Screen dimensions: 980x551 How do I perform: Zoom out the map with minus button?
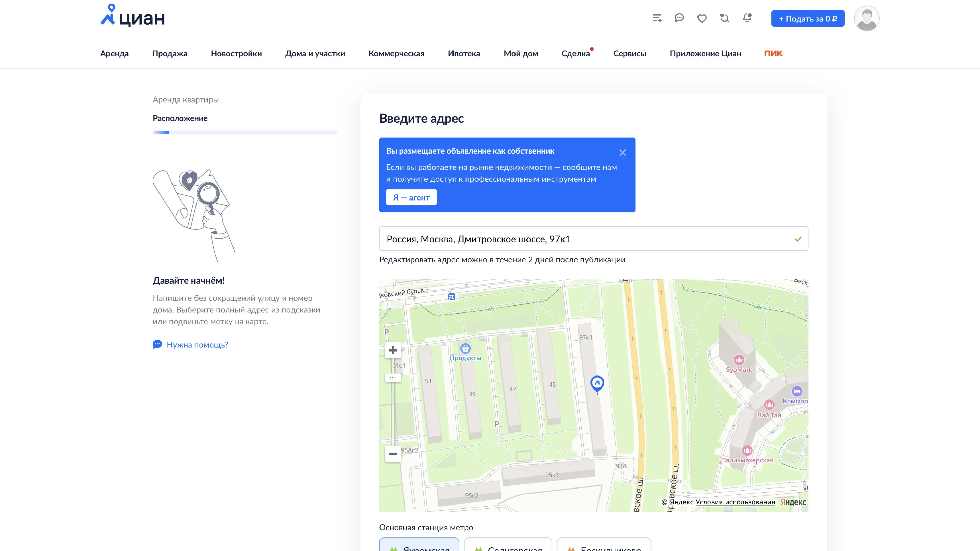tap(393, 454)
